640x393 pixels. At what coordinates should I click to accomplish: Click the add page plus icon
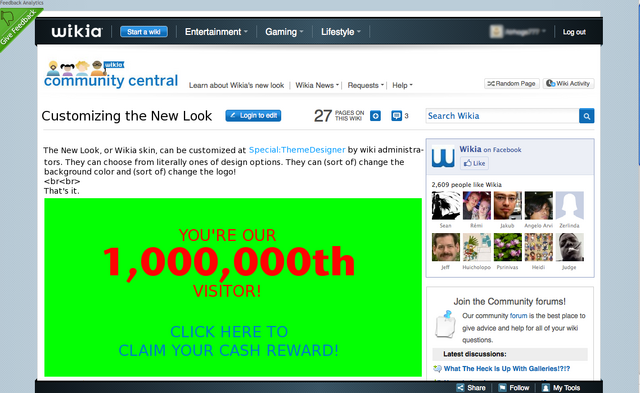[376, 116]
